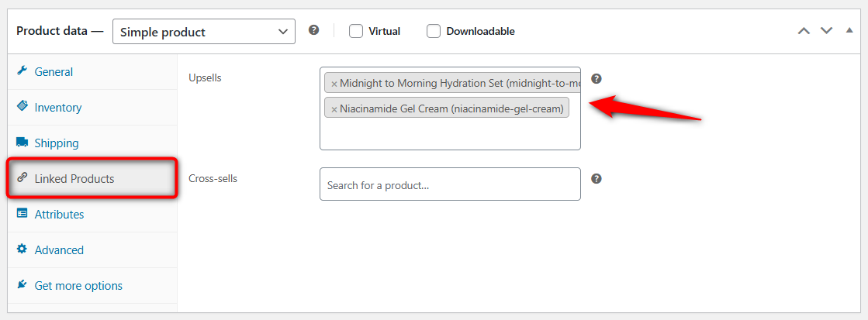
Task: Move Product data panel down
Action: [827, 31]
